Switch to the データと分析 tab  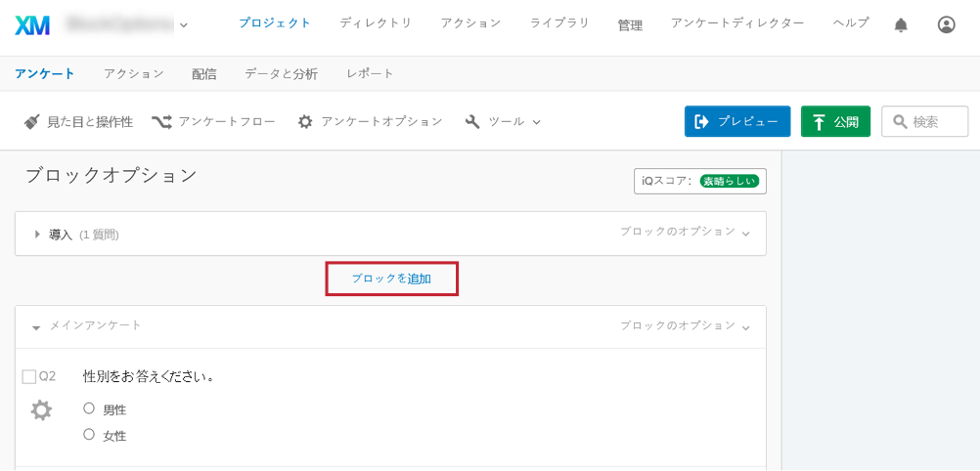pyautogui.click(x=282, y=74)
